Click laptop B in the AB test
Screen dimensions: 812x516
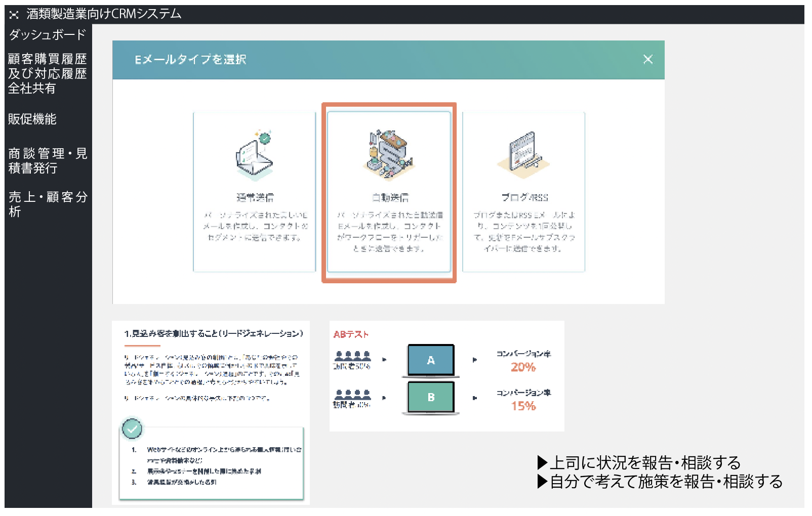(431, 398)
